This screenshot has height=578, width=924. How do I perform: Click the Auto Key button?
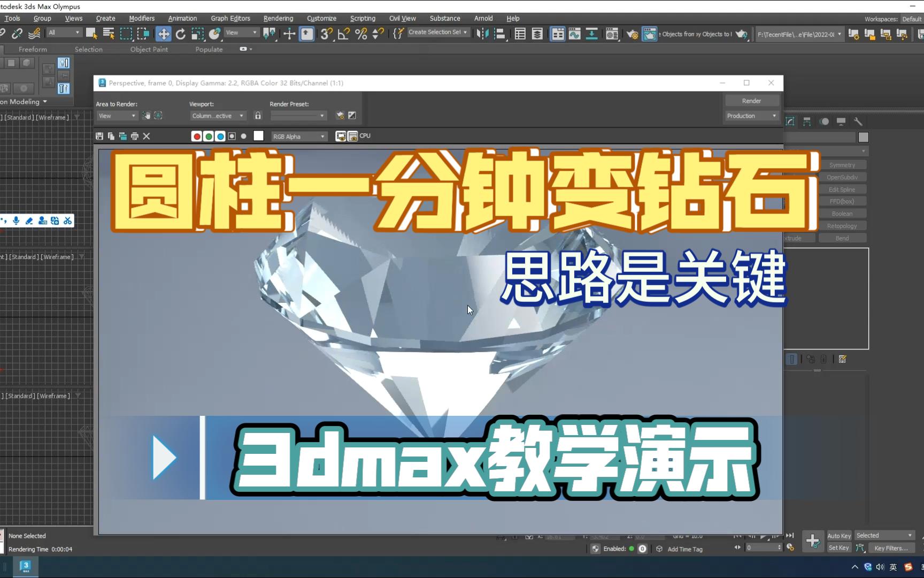point(839,536)
